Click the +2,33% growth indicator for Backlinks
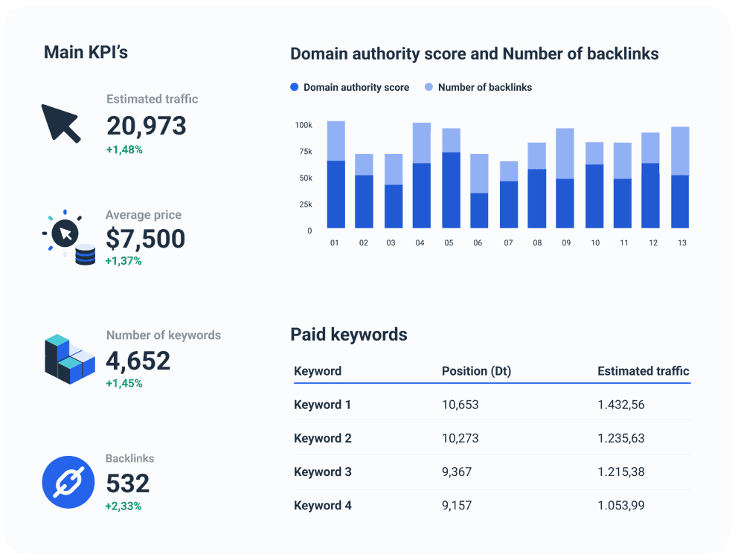Image resolution: width=738 pixels, height=560 pixels. point(122,505)
